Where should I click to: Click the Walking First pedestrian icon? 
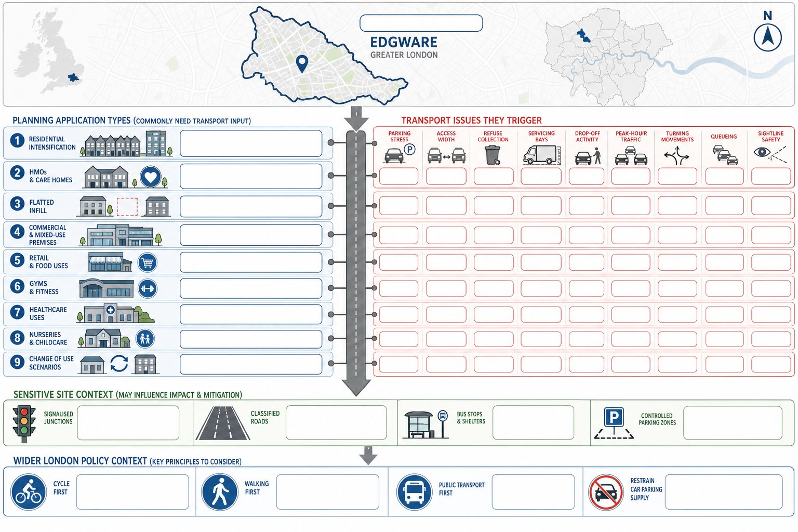click(x=220, y=492)
